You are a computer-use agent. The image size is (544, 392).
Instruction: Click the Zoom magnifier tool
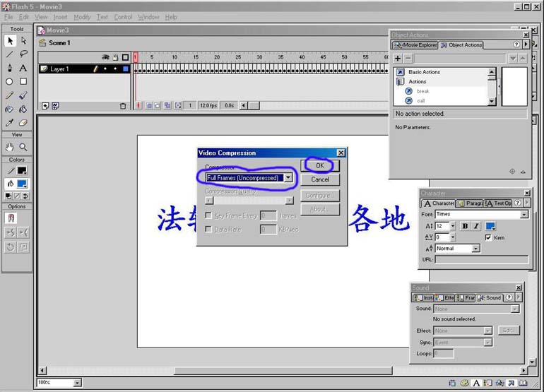tap(23, 147)
